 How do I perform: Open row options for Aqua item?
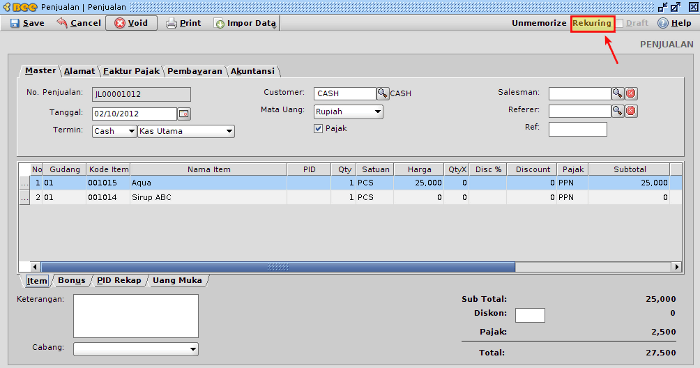(x=25, y=183)
